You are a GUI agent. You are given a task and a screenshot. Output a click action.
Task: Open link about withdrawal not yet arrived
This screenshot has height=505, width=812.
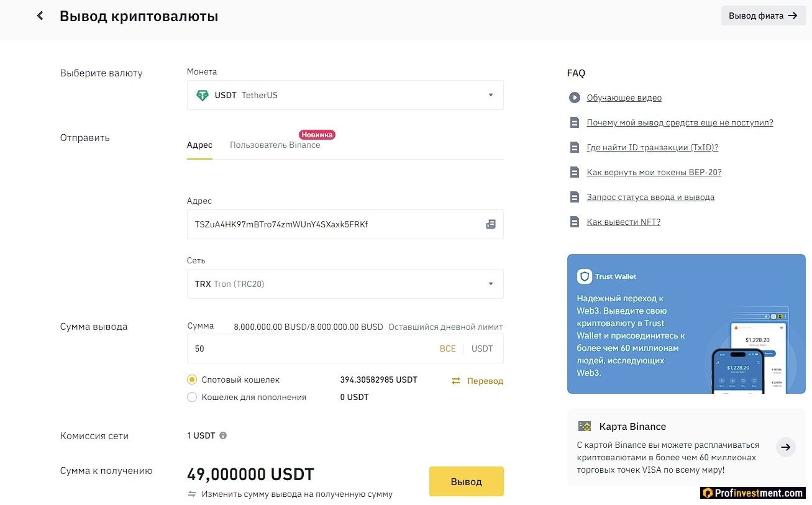coord(680,122)
